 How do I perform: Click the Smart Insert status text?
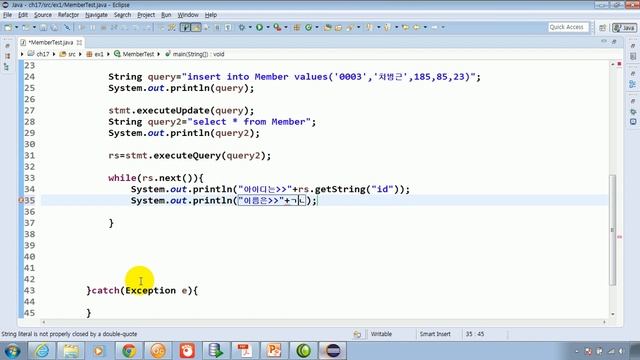click(435, 334)
